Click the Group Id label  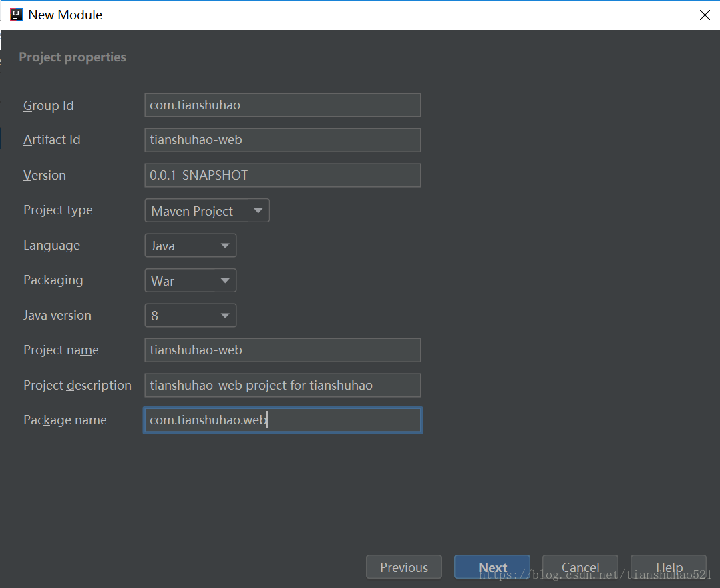click(49, 105)
